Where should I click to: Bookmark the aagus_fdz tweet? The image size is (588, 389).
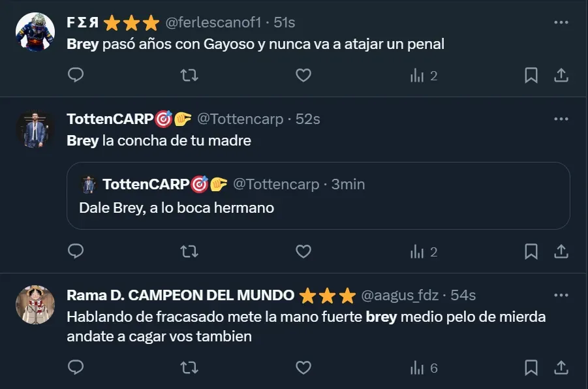coord(531,368)
